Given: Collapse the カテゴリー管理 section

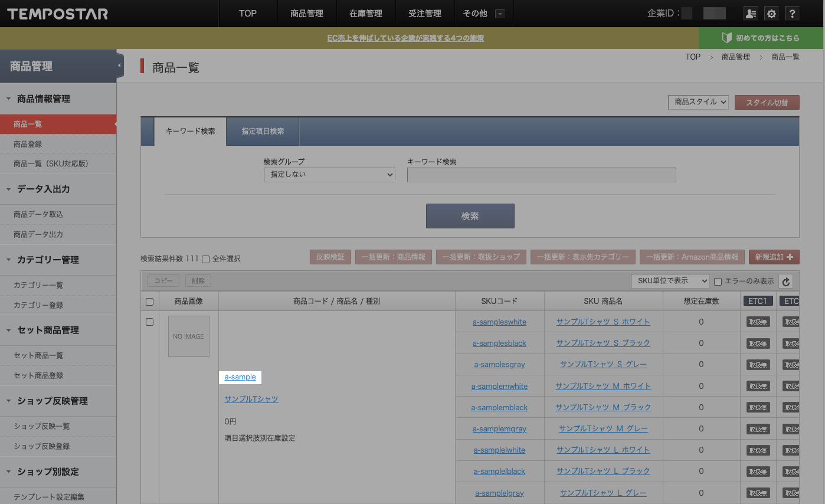Looking at the screenshot, I should (8, 260).
